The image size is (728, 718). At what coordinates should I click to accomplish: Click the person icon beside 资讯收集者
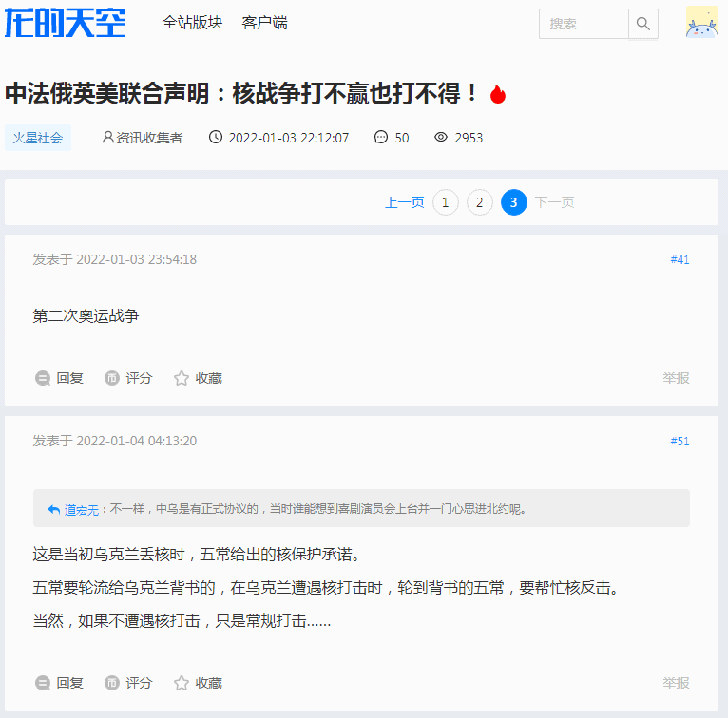(x=107, y=137)
